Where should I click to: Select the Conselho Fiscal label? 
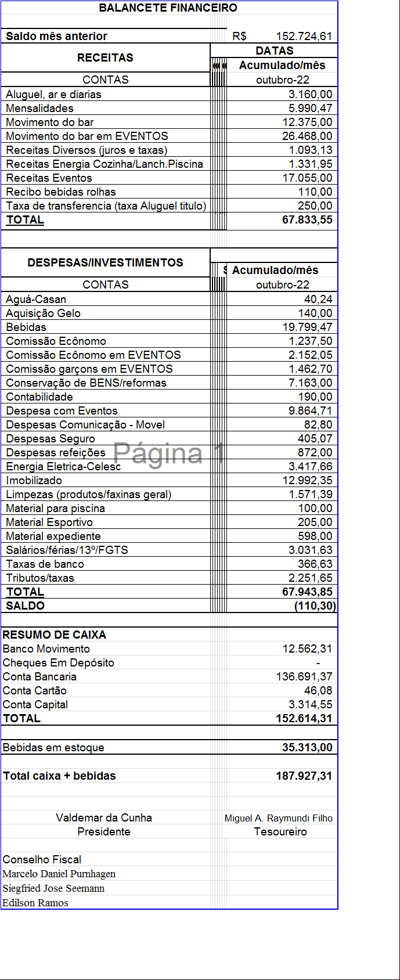[42, 859]
